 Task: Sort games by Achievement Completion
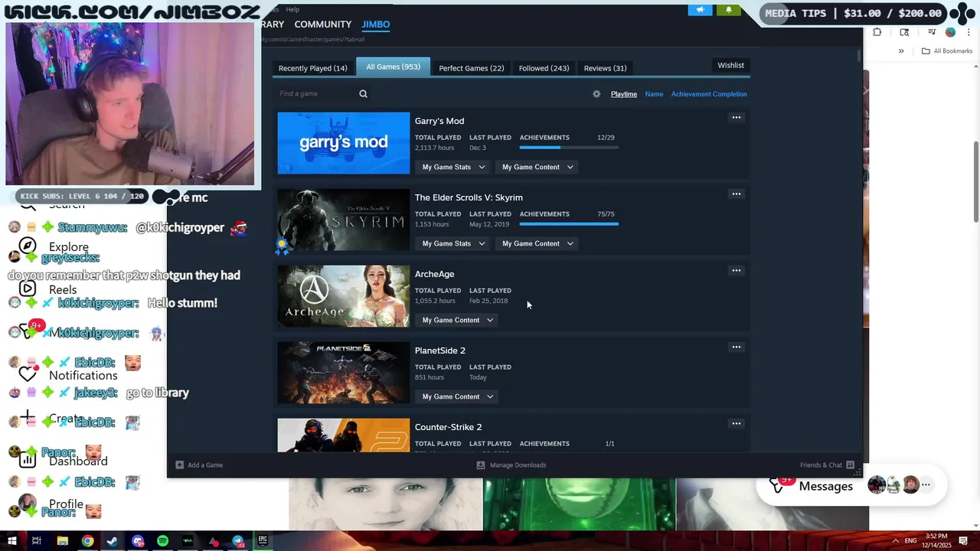[709, 94]
